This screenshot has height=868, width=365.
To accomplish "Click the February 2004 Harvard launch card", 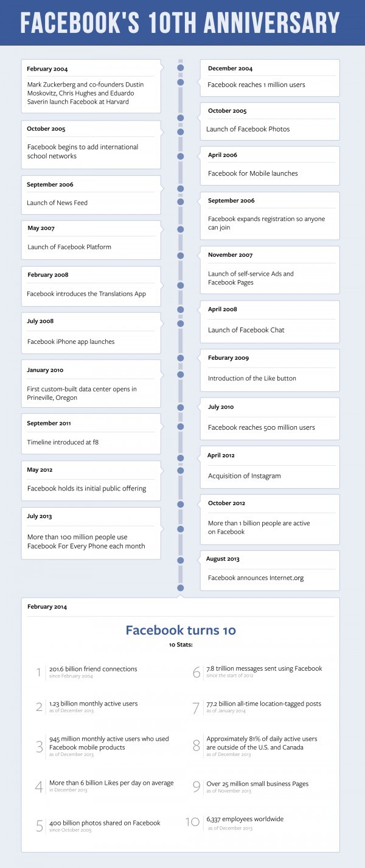I will click(x=91, y=86).
